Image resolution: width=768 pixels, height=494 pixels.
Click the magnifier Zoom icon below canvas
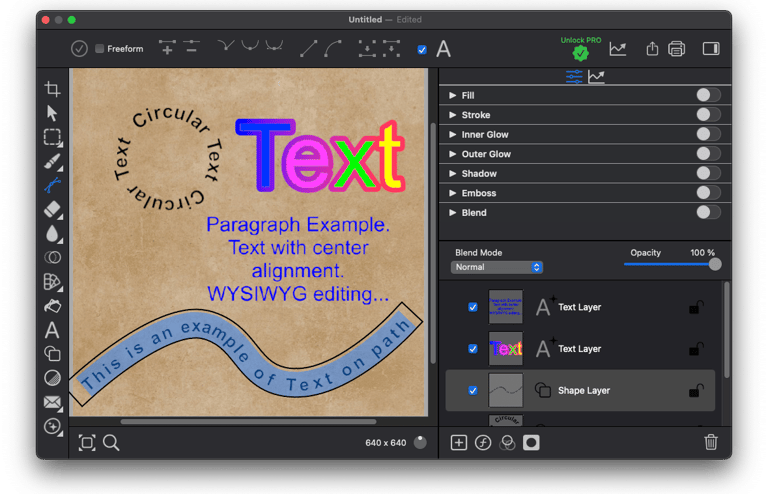coord(111,442)
